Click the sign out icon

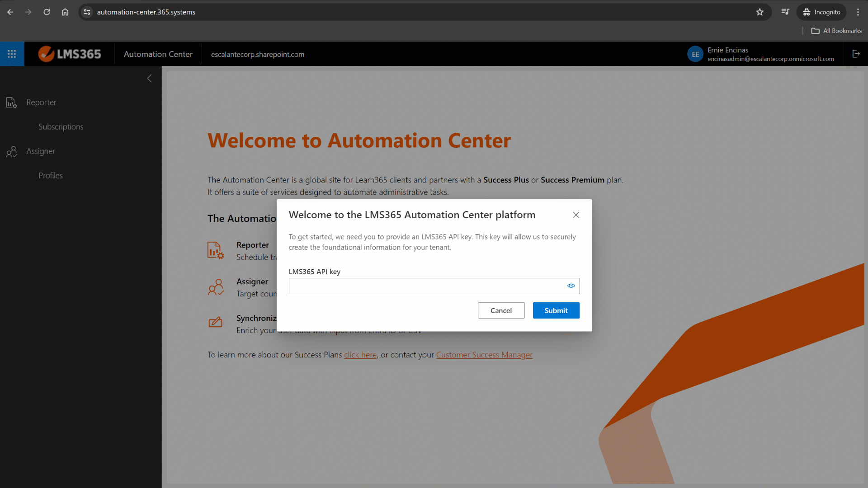click(x=856, y=54)
